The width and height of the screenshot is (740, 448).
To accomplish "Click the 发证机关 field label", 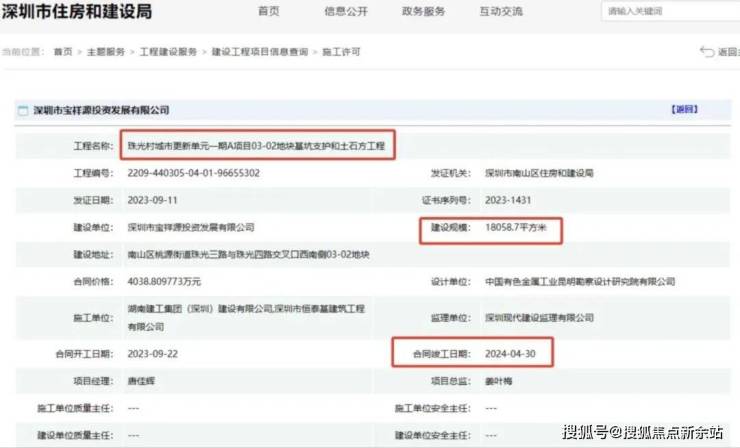I will pyautogui.click(x=451, y=173).
